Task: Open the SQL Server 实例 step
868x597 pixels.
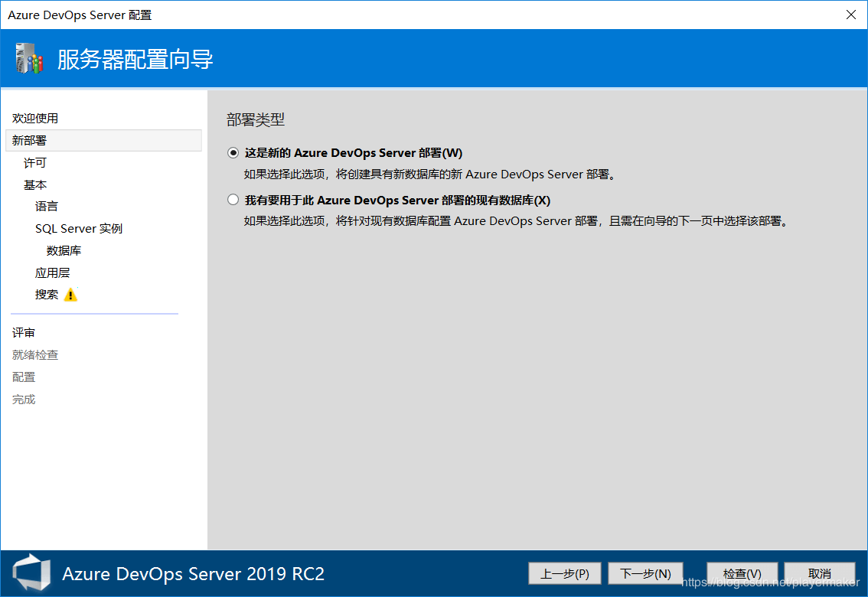Action: click(79, 229)
